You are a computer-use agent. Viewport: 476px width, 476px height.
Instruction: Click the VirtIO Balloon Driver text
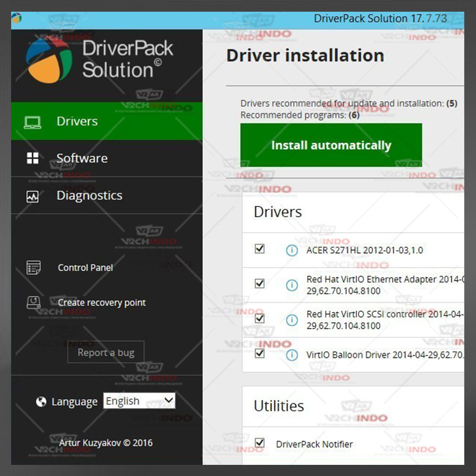tap(385, 355)
